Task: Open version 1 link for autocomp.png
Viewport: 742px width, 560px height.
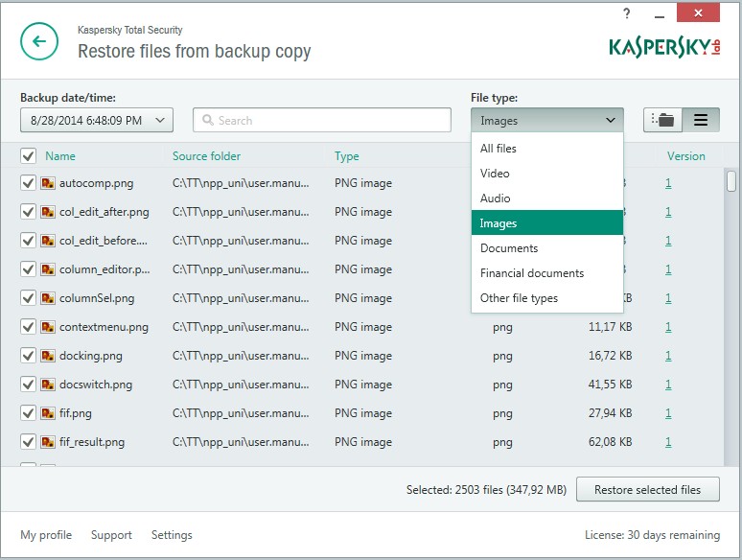Action: (668, 183)
